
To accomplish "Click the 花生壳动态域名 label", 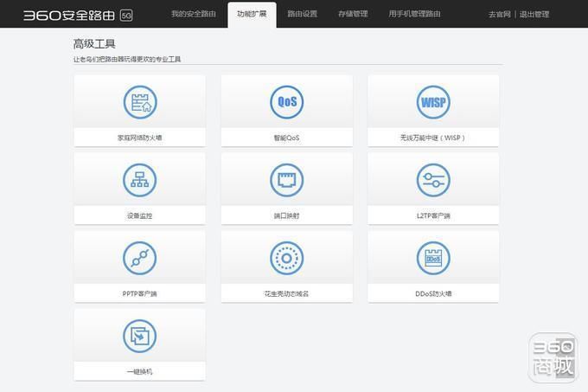I will pyautogui.click(x=287, y=293).
